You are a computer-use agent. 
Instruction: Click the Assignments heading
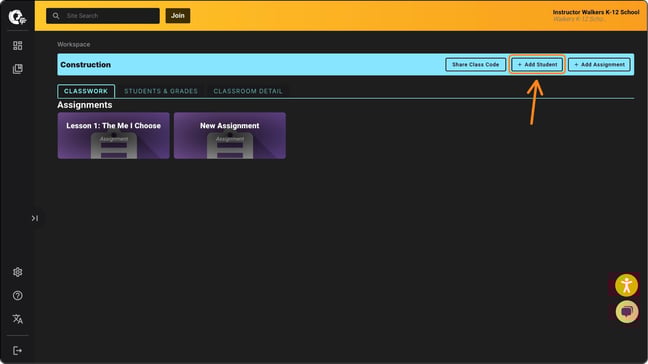point(85,105)
